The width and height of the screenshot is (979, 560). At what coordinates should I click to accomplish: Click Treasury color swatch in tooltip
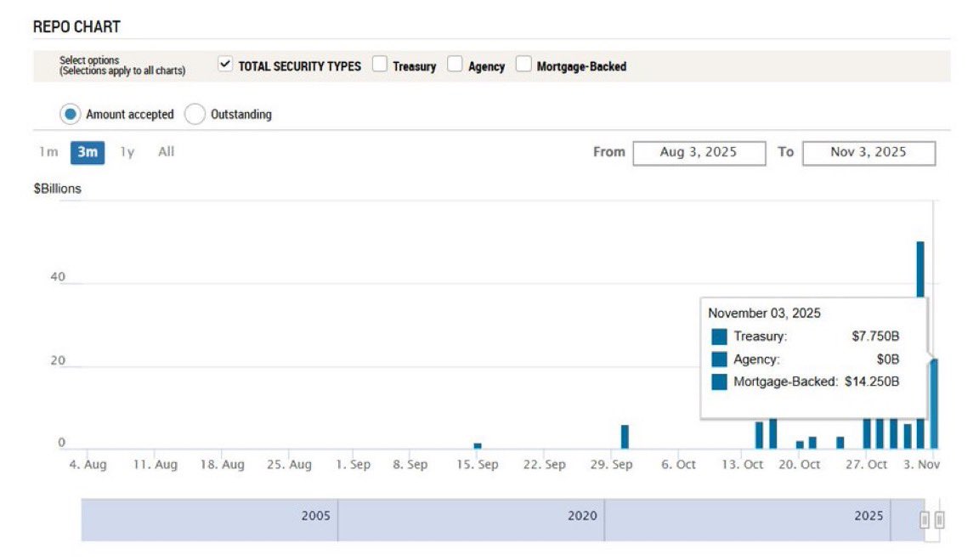click(719, 337)
